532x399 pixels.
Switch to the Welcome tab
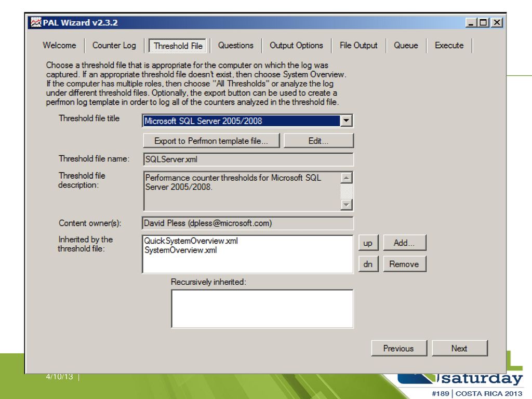(59, 46)
